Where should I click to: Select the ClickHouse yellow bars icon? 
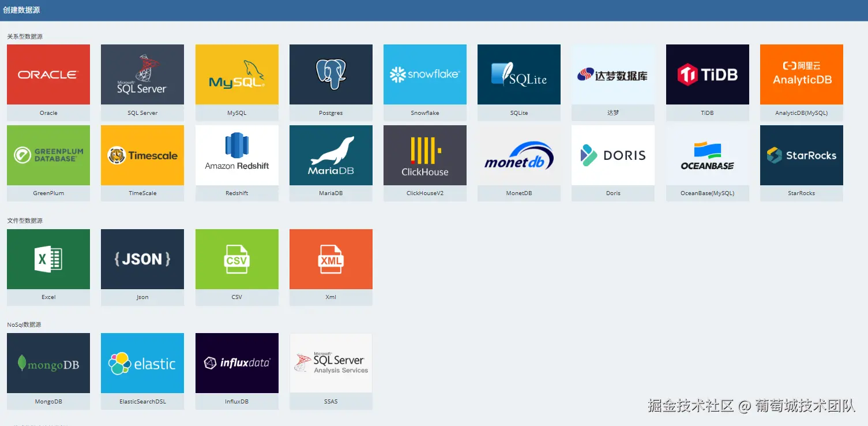425,155
